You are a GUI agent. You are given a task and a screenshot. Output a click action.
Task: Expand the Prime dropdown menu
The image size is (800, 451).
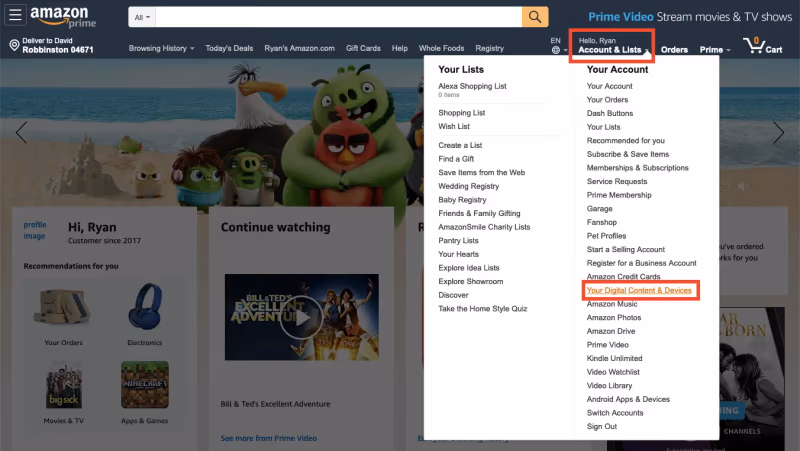tap(715, 49)
